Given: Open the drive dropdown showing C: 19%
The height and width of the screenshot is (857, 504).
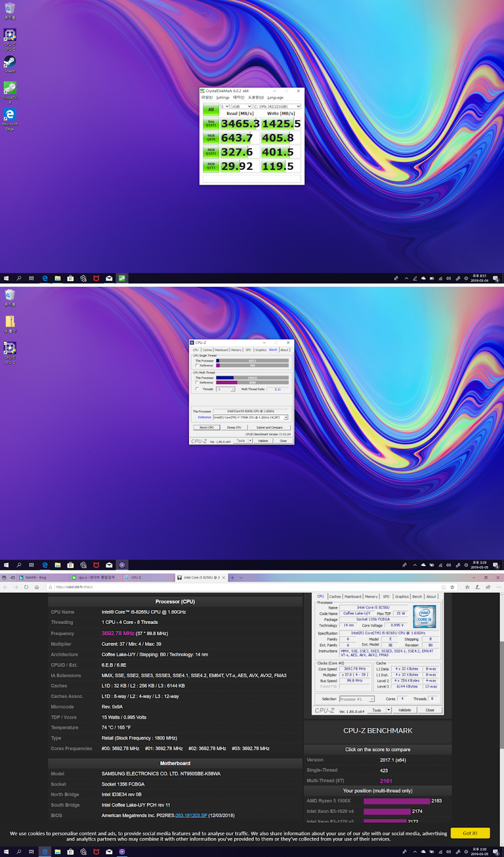Looking at the screenshot, I should click(x=277, y=107).
